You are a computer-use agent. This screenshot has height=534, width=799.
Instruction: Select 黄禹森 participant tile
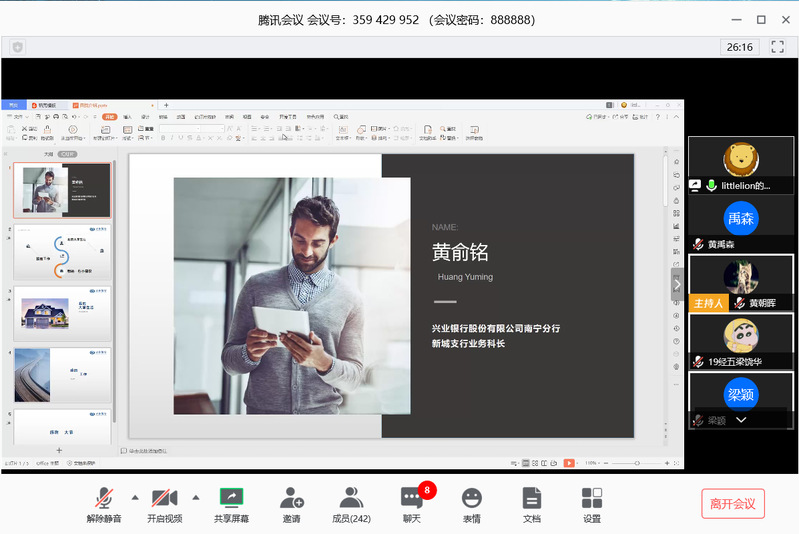click(741, 224)
